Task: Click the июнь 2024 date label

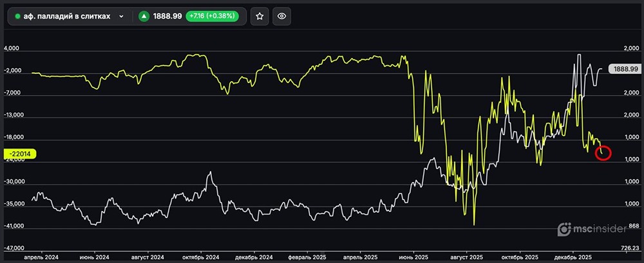Action: 95,258
